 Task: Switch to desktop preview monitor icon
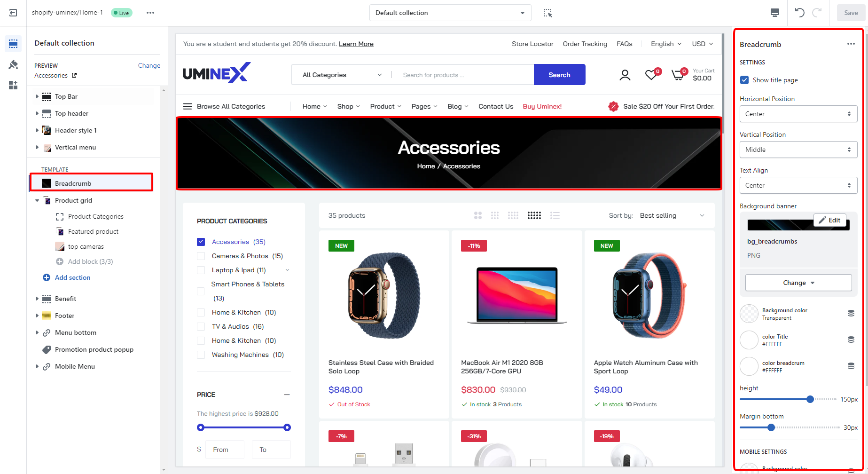(775, 13)
